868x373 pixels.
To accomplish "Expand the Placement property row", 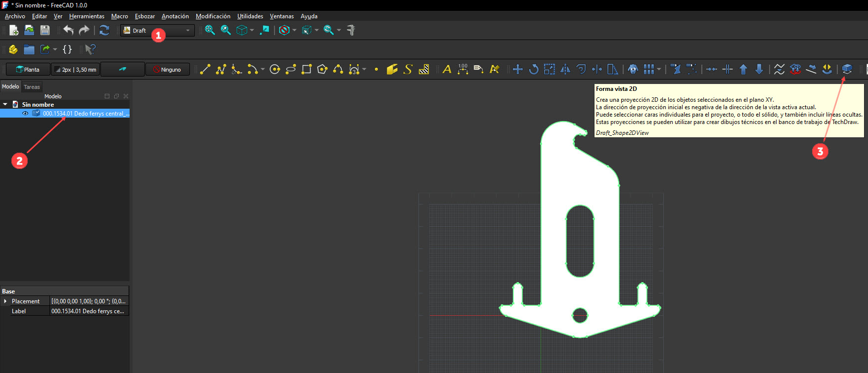I will tap(5, 301).
